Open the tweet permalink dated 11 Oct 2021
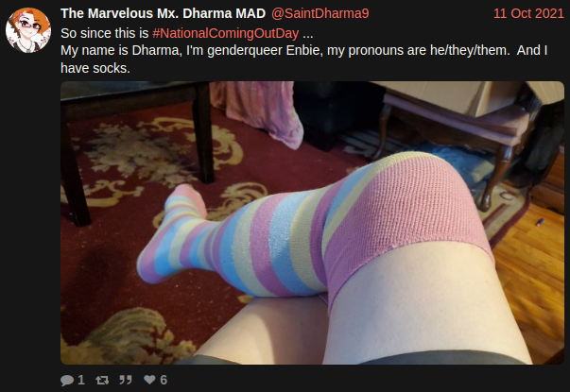 [x=528, y=13]
